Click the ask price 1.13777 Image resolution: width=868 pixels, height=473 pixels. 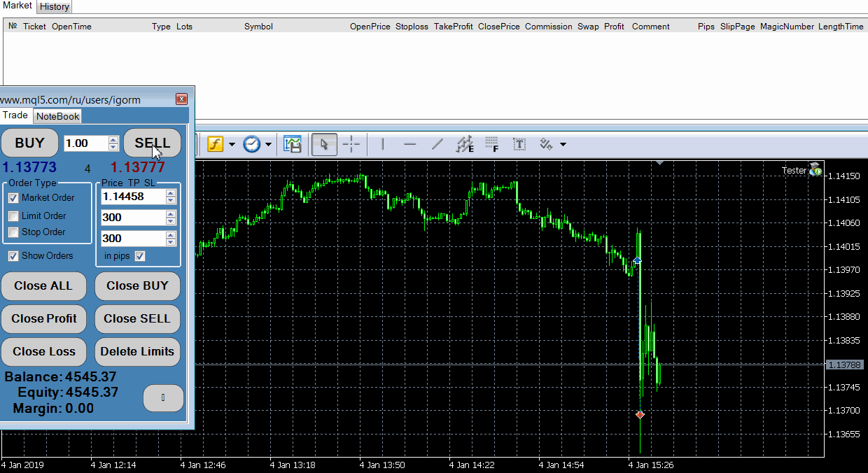[138, 167]
